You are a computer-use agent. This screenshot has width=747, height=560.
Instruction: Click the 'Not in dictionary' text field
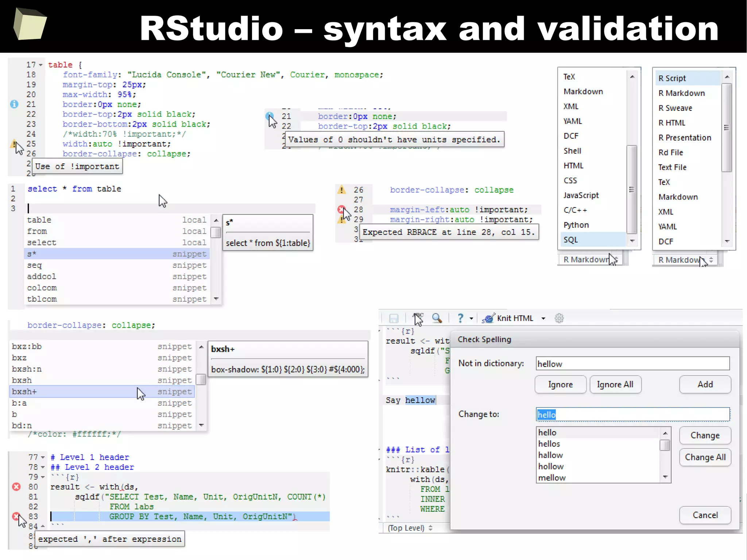(x=633, y=364)
